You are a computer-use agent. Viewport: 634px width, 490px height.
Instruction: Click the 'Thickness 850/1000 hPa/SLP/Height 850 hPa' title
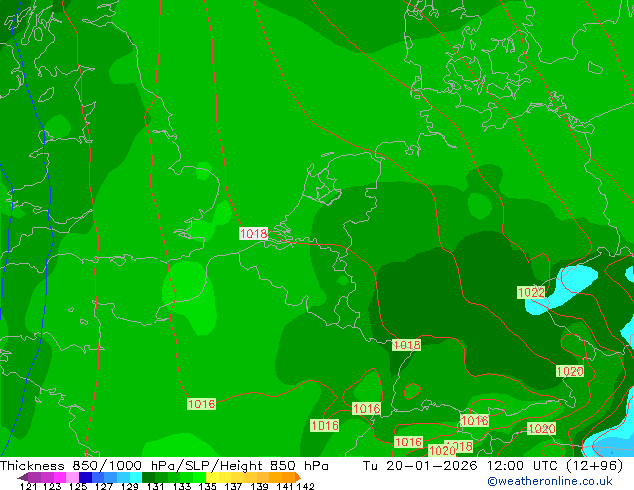click(164, 466)
